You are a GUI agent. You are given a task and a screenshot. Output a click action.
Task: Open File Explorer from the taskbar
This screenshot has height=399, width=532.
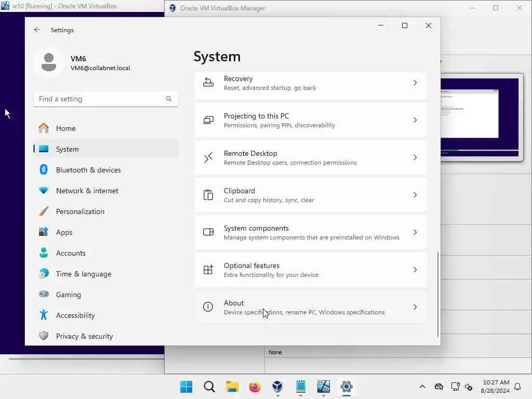click(x=232, y=387)
